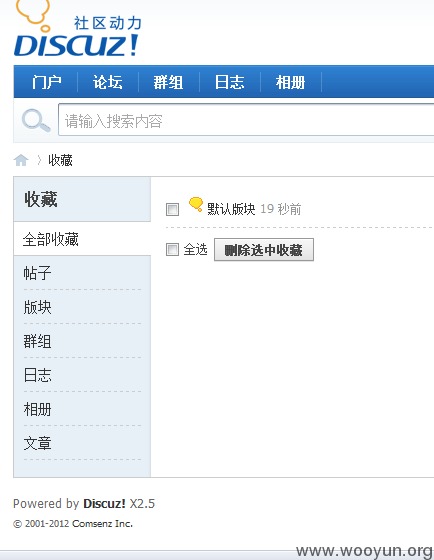This screenshot has height=560, width=434.
Task: Click the Discuz! link in footer
Action: pos(104,504)
